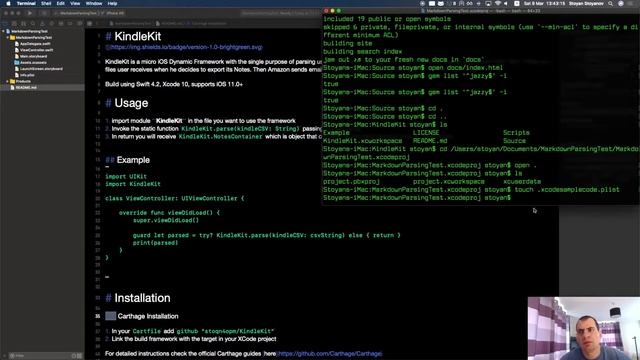Click the Terminal window title bar

[x=482, y=11]
